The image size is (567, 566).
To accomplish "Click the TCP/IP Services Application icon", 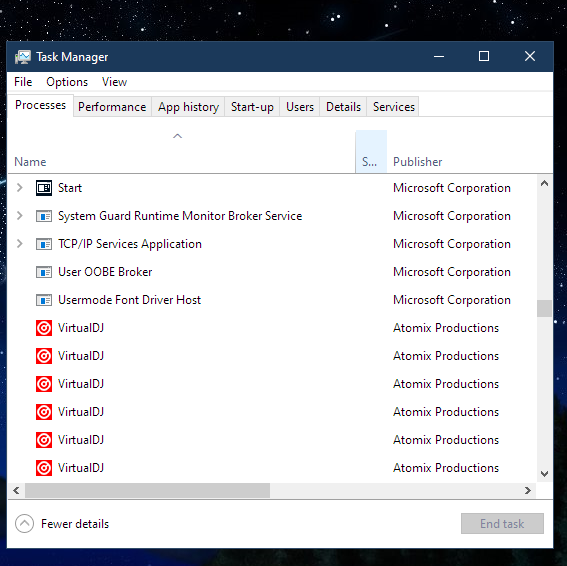I will (x=44, y=244).
